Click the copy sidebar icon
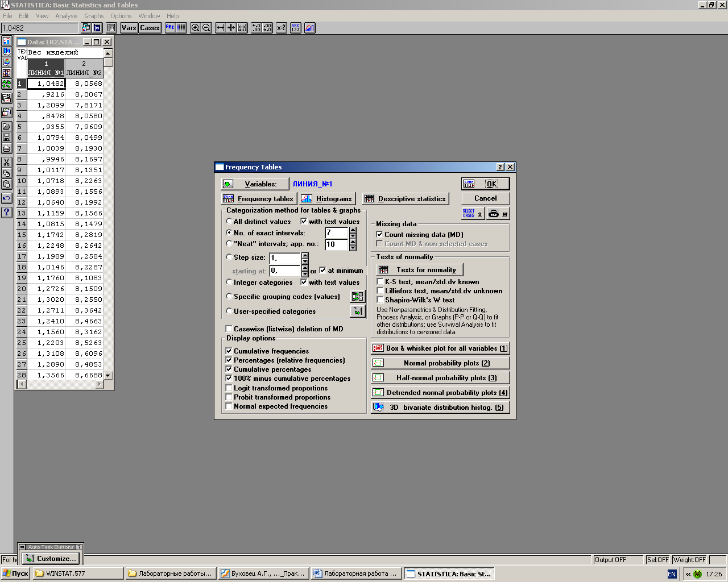Screen dimensions: 728x582 6,173
